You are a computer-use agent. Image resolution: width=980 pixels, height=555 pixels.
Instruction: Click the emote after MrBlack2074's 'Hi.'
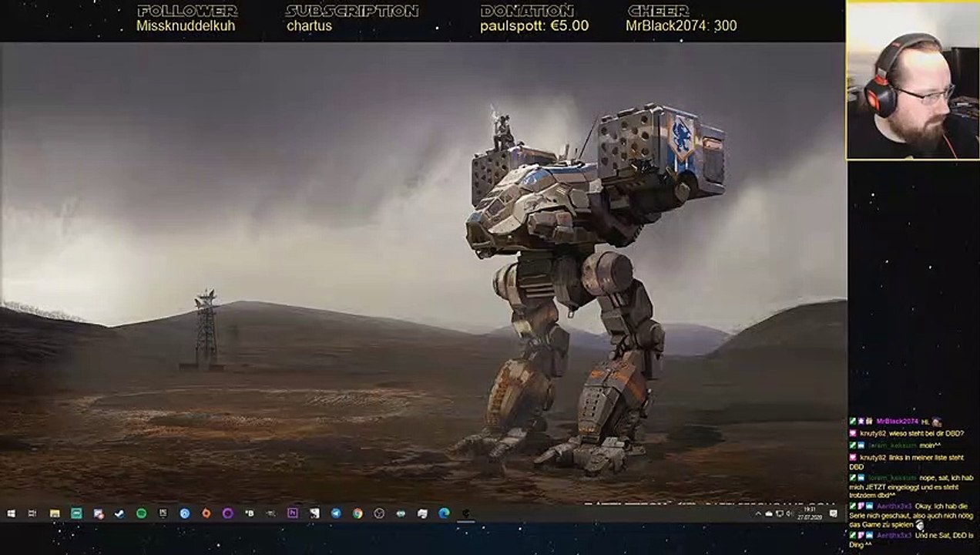click(x=936, y=422)
